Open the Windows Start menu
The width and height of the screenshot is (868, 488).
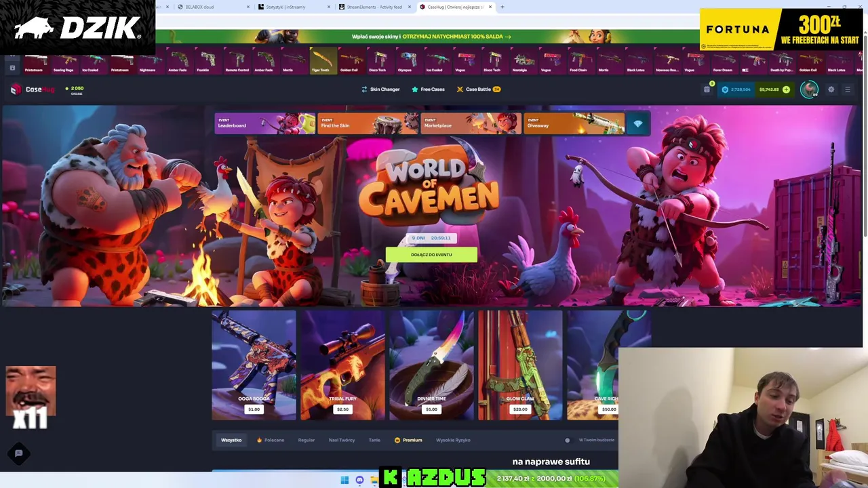[x=344, y=480]
